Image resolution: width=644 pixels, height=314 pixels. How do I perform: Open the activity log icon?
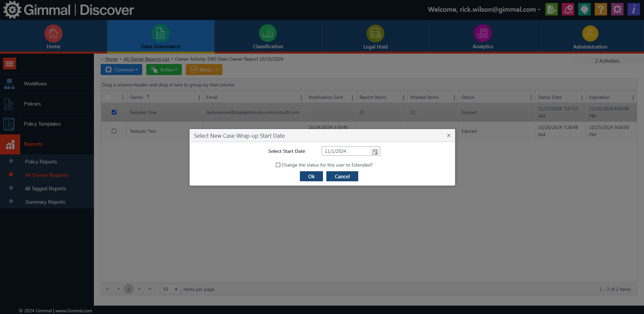[551, 9]
